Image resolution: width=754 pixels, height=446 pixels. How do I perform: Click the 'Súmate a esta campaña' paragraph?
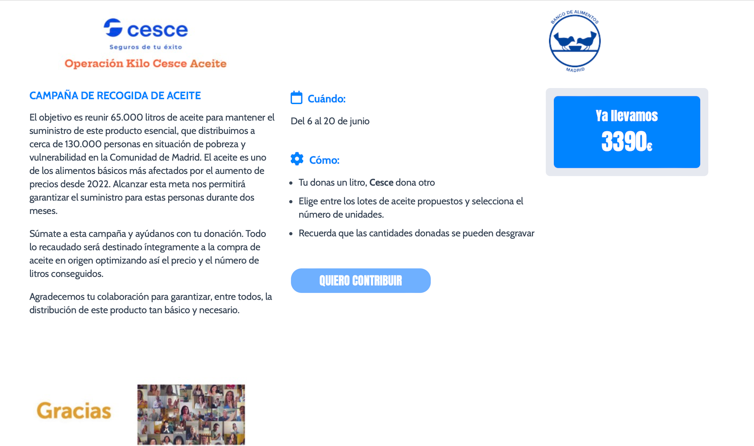point(148,254)
